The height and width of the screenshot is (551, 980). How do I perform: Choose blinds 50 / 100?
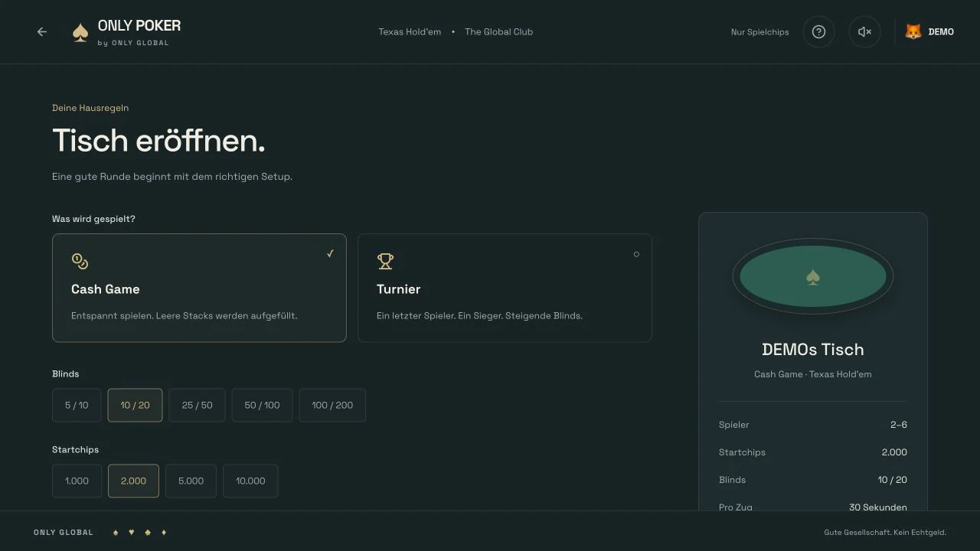point(262,406)
